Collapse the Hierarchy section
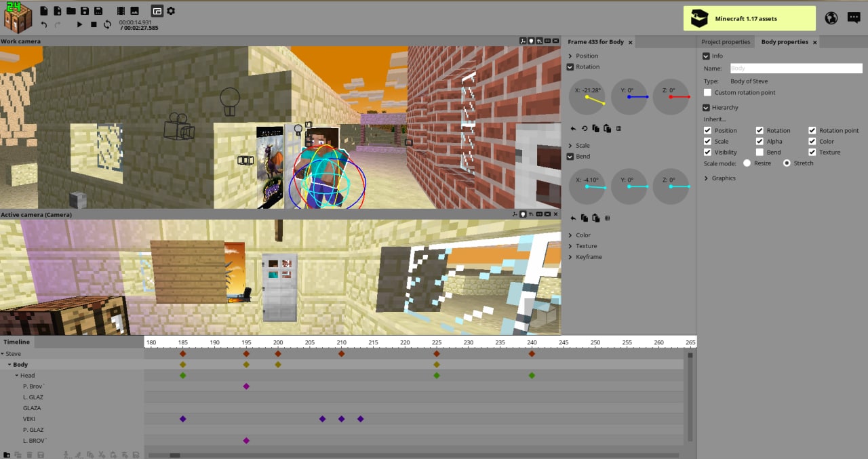 (x=707, y=107)
